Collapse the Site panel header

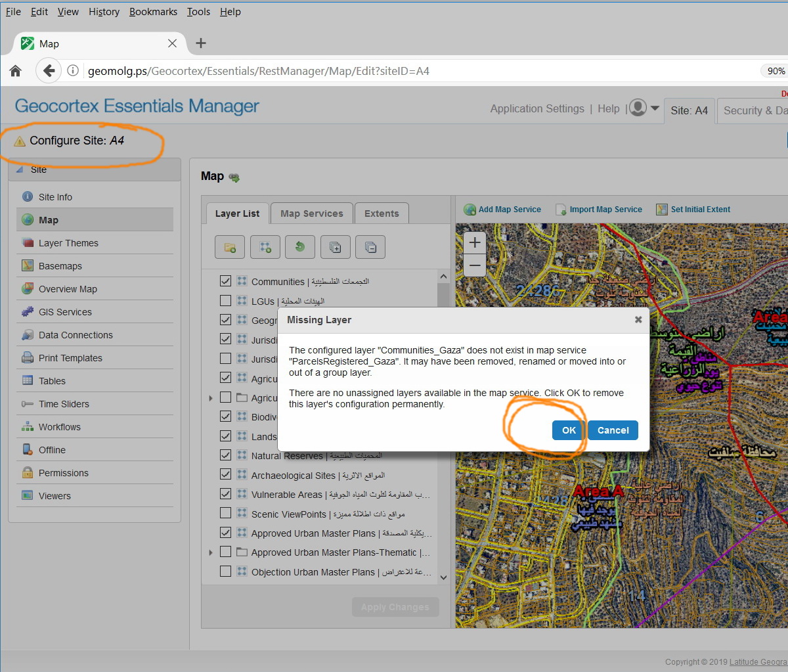click(95, 169)
